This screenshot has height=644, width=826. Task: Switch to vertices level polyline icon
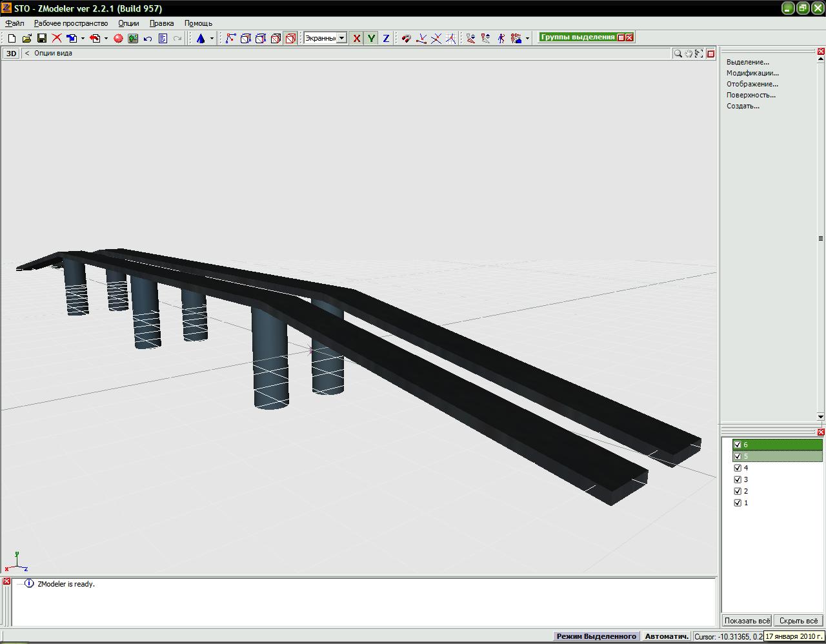pyautogui.click(x=230, y=39)
